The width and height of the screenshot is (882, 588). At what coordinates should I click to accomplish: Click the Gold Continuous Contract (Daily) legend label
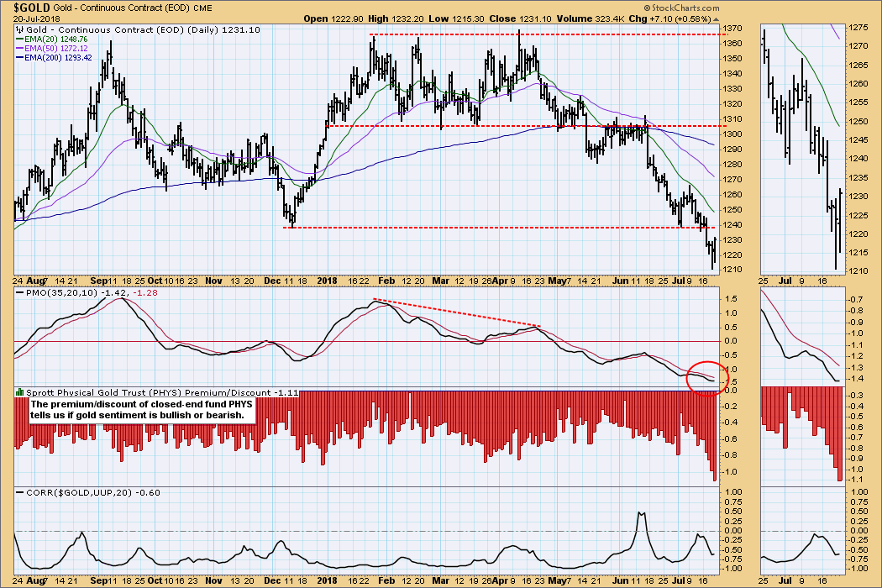144,30
